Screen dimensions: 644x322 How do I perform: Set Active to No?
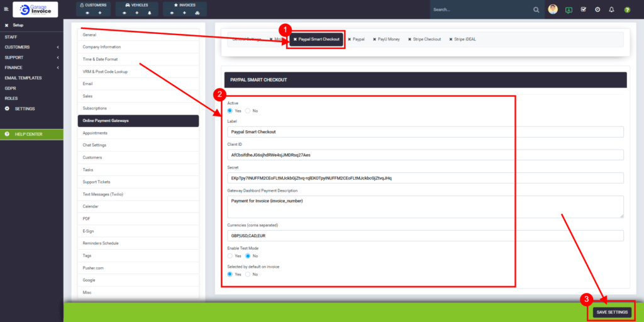[x=248, y=111]
